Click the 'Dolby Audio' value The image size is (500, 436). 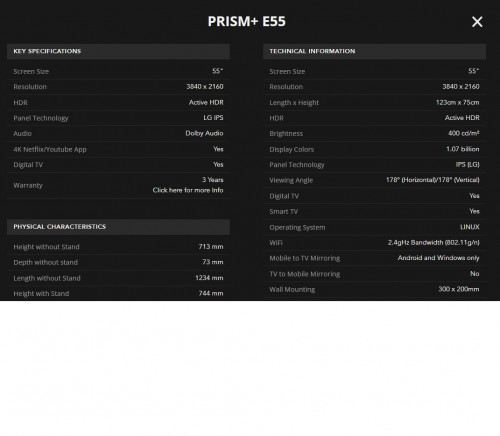(x=204, y=133)
